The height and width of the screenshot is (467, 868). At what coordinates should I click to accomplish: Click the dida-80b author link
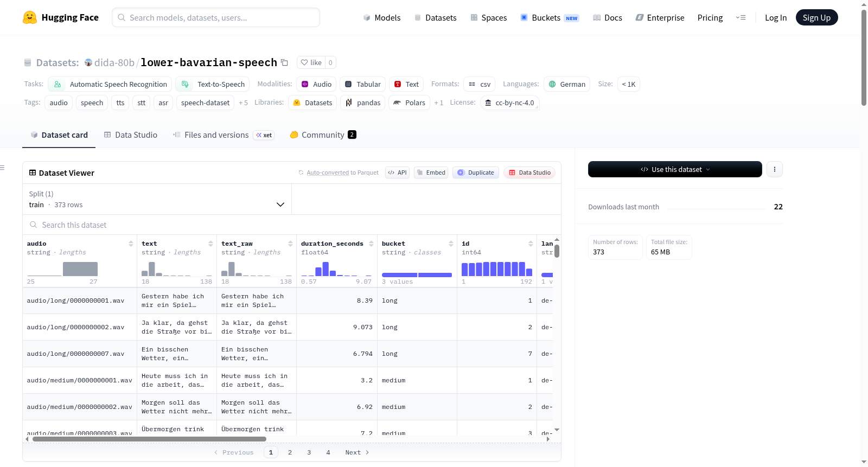114,62
